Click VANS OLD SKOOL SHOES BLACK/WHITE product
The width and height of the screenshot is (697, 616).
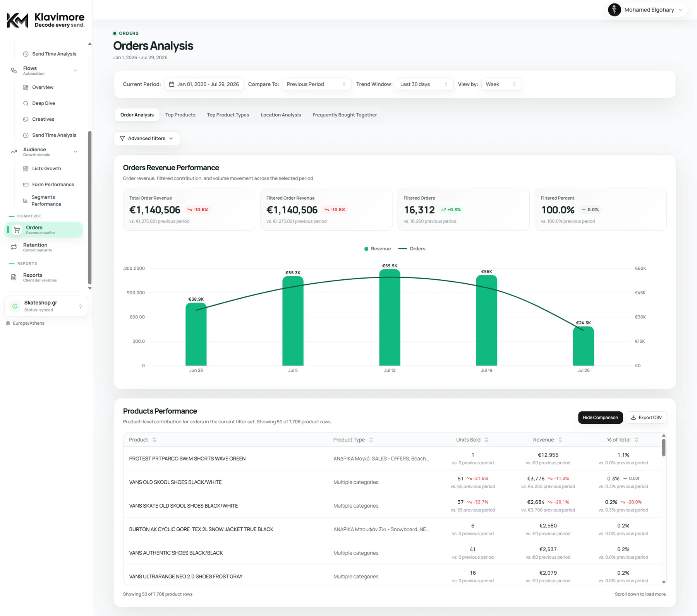point(175,483)
